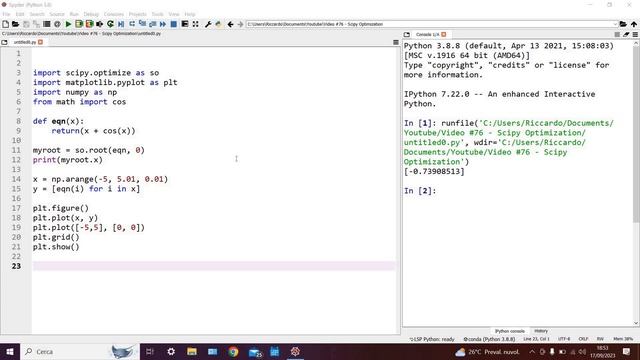Open the Windows Start menu

pos(10,351)
